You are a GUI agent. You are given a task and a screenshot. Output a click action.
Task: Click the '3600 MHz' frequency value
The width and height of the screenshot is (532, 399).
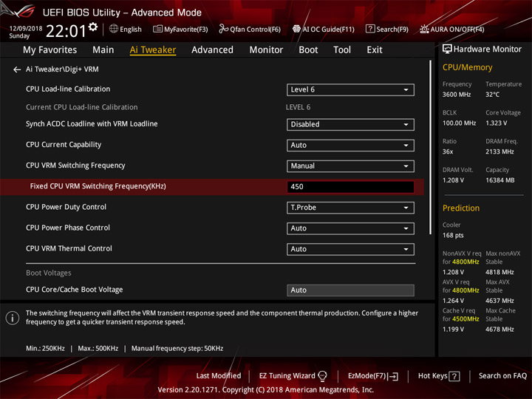457,95
